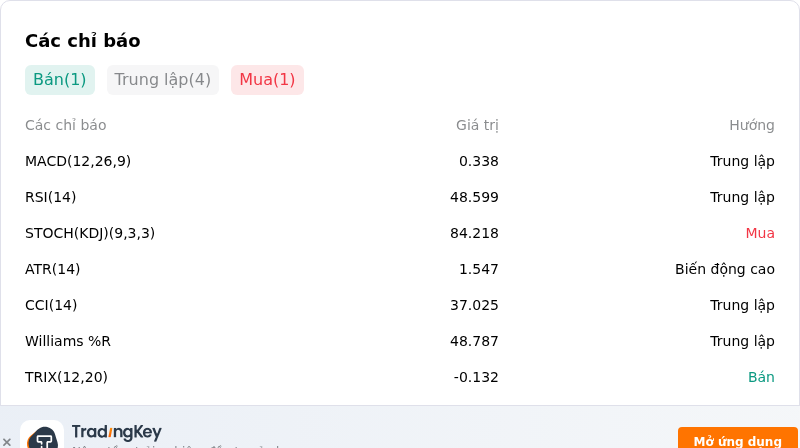Image resolution: width=800 pixels, height=448 pixels.
Task: Click the Giá trị column header
Action: 477,126
